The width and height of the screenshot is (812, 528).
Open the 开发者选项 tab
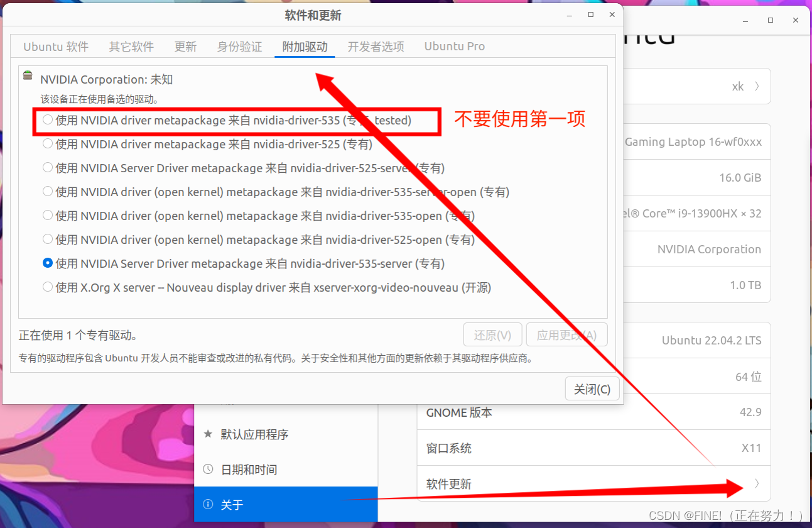pos(376,47)
